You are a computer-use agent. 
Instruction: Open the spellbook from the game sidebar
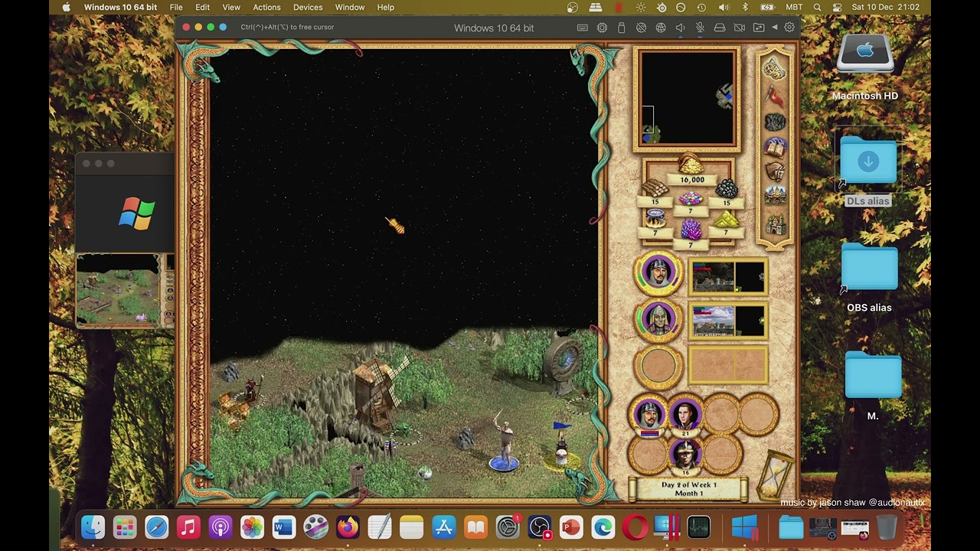point(775,147)
